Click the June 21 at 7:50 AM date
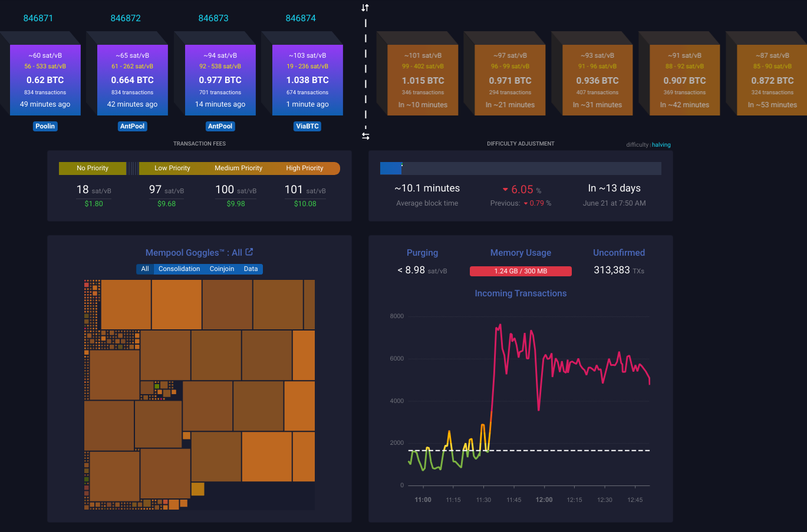Image resolution: width=807 pixels, height=532 pixels. 614,203
